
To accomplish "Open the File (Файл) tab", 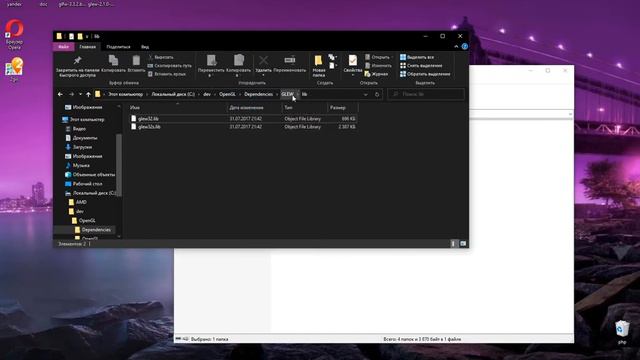I will click(63, 47).
